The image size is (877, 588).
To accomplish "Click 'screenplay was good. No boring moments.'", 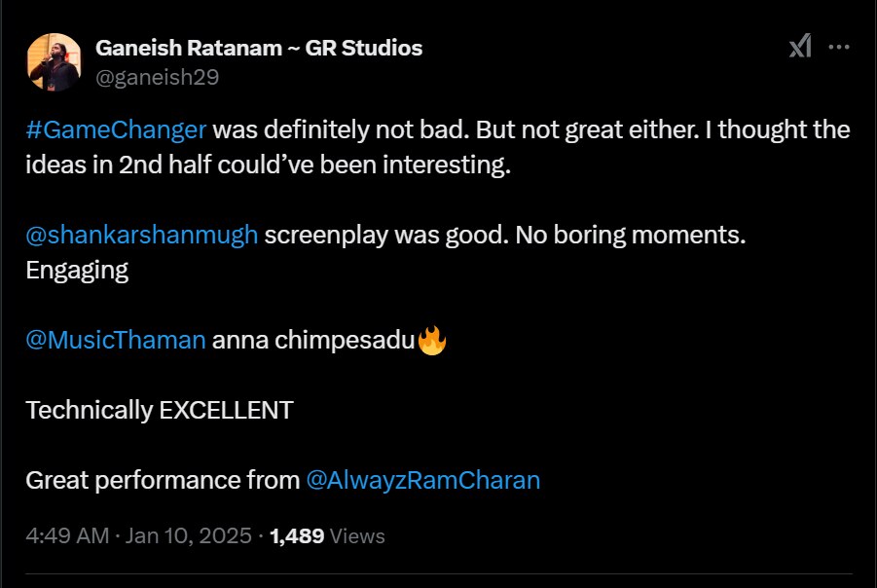I will click(x=504, y=235).
